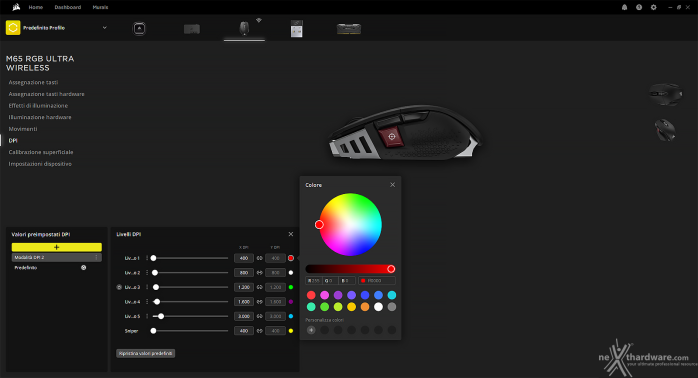Select the AIO cooler device icon
The width and height of the screenshot is (698, 378).
pos(139,28)
